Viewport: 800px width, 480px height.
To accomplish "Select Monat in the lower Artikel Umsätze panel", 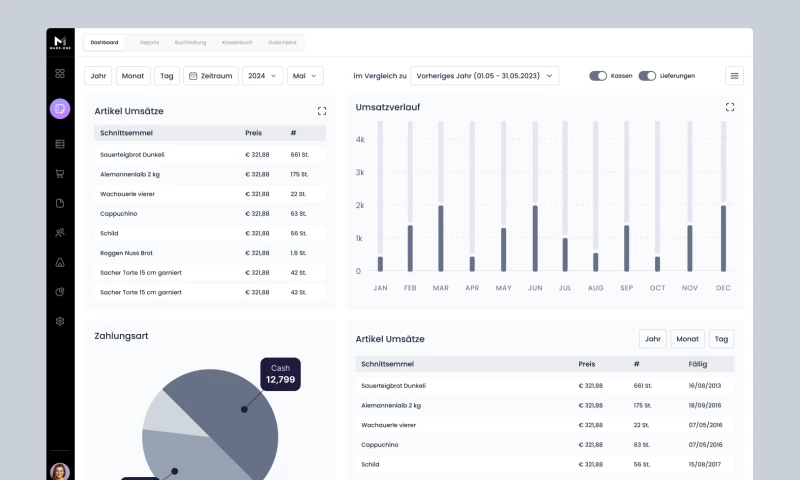I will 687,339.
